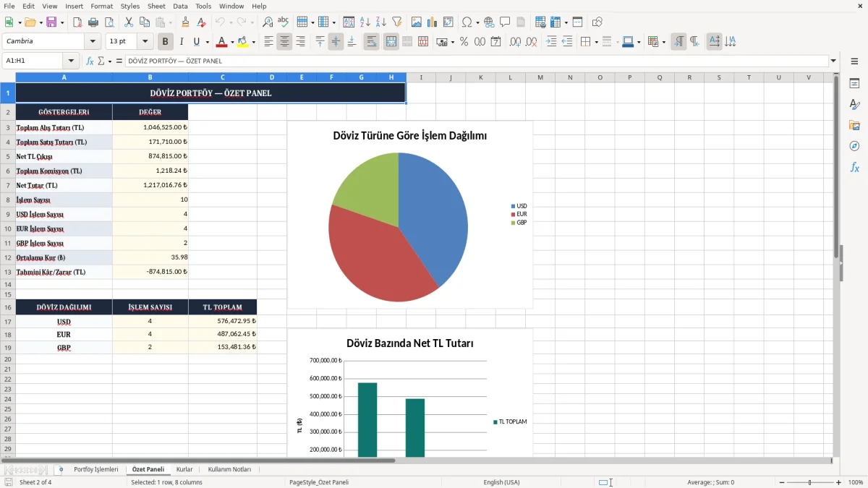This screenshot has height=488, width=868.
Task: Click the formula input line
Action: click(476, 61)
